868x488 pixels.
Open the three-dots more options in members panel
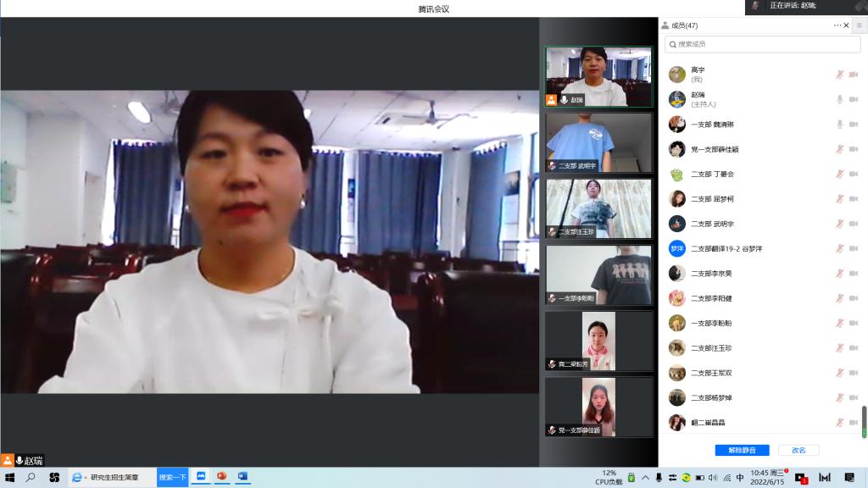point(837,25)
